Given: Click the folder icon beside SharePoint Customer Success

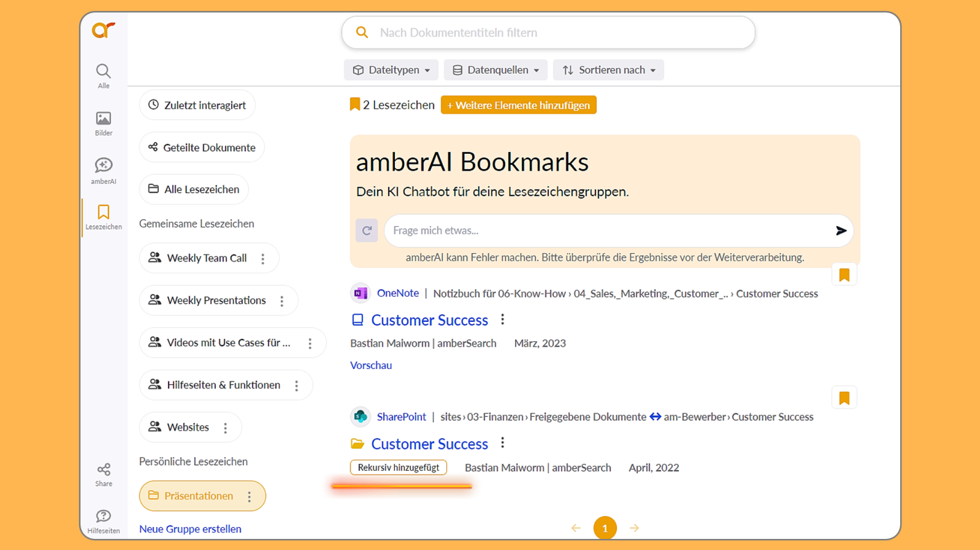Looking at the screenshot, I should click(x=357, y=444).
